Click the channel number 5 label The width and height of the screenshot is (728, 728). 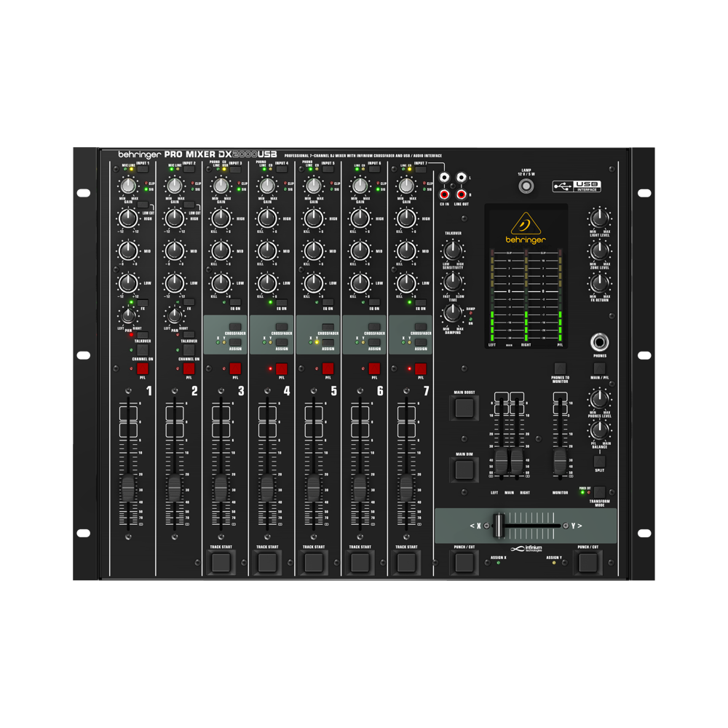coord(334,392)
